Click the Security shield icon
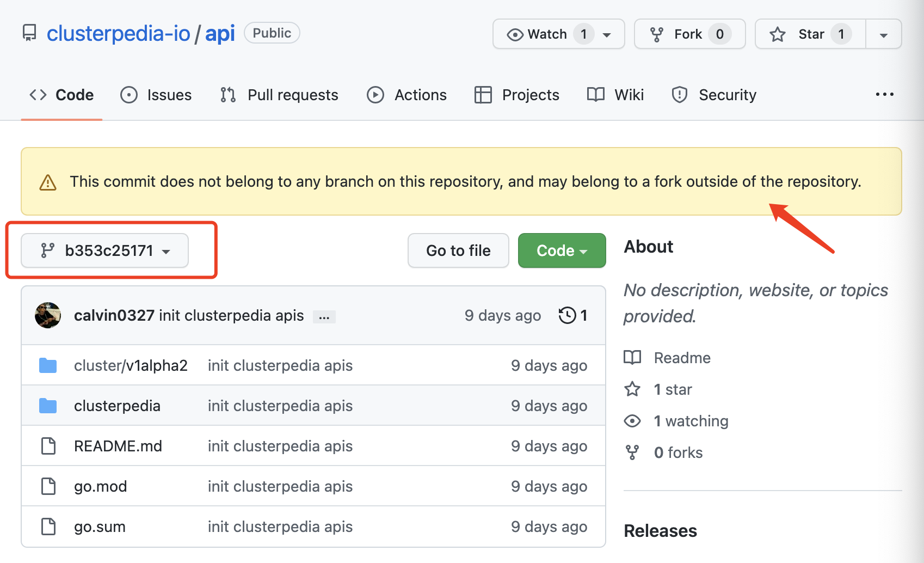This screenshot has height=563, width=924. point(680,94)
